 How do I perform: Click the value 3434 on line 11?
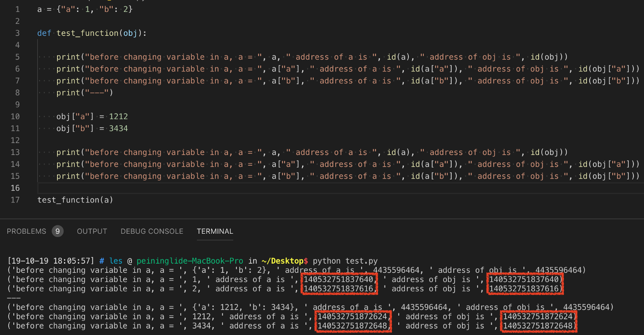[x=118, y=128]
